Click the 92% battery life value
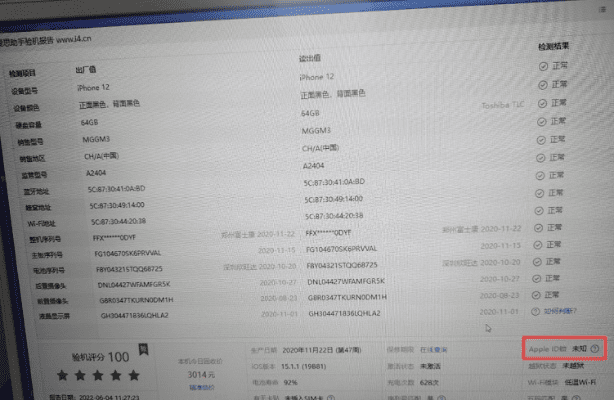Image resolution: width=614 pixels, height=400 pixels. pos(291,383)
